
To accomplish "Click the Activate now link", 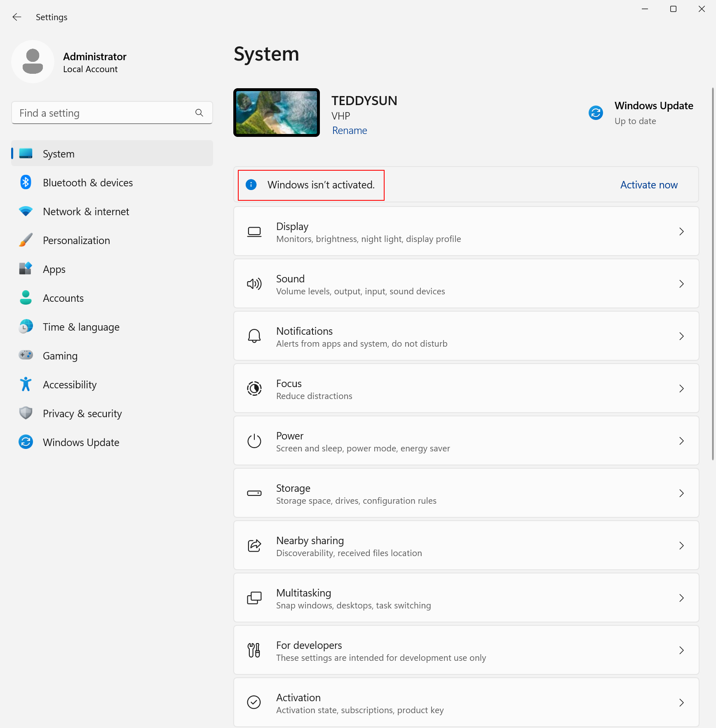I will [x=649, y=185].
